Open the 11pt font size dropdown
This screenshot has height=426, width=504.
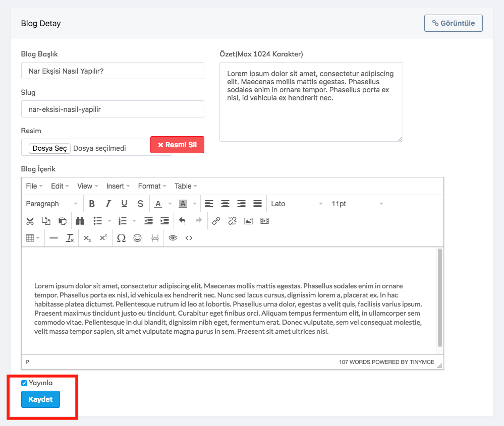[357, 204]
